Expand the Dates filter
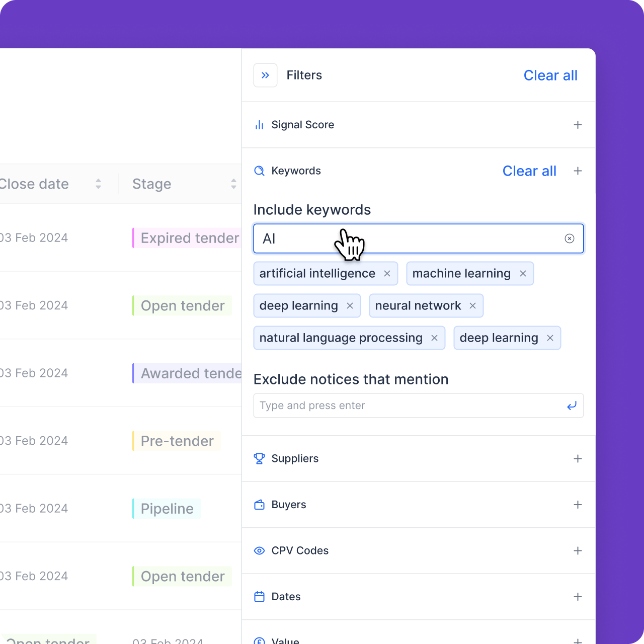The image size is (644, 644). [578, 597]
